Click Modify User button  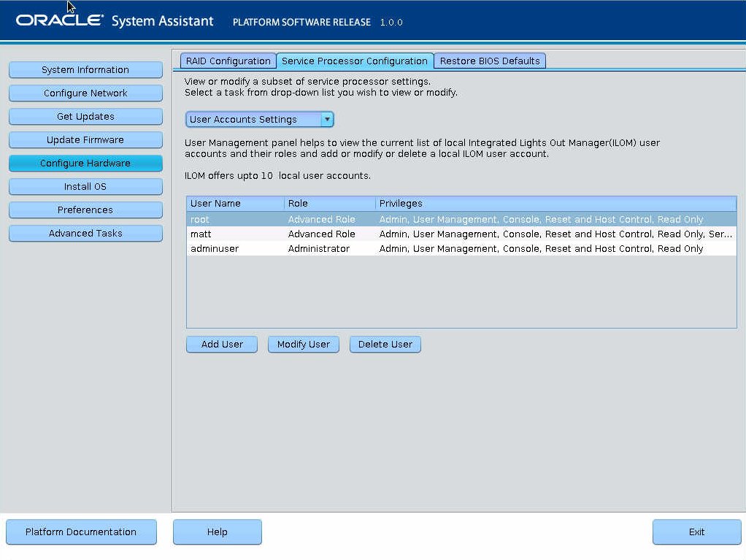click(304, 344)
